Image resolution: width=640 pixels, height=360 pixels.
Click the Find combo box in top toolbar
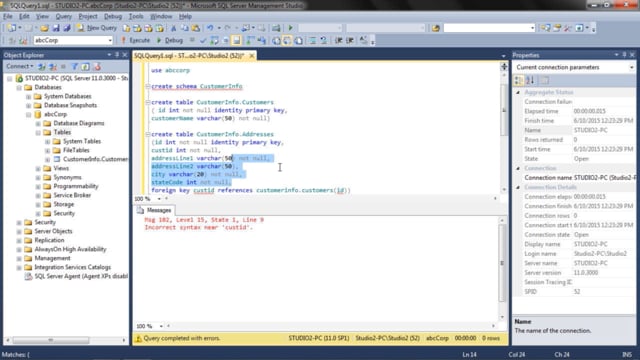point(489,28)
